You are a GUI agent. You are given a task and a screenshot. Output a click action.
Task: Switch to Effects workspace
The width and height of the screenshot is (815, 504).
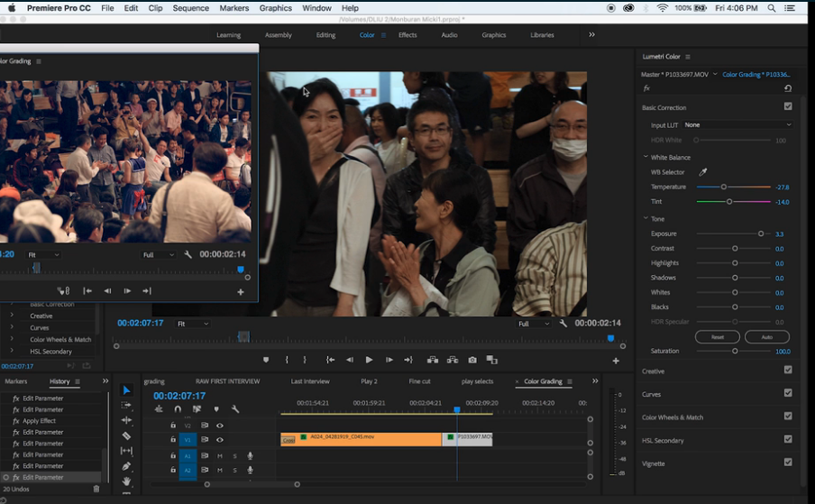coord(407,35)
